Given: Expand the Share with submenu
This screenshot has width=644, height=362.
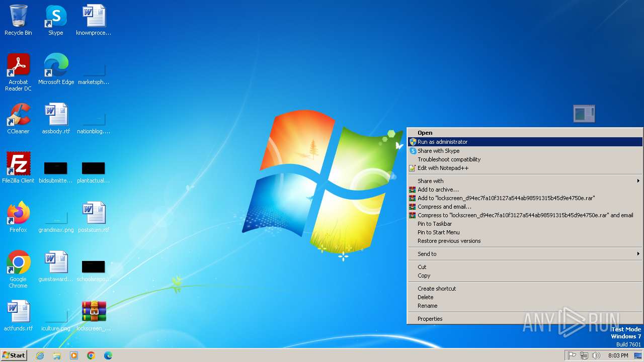Looking at the screenshot, I should [525, 181].
